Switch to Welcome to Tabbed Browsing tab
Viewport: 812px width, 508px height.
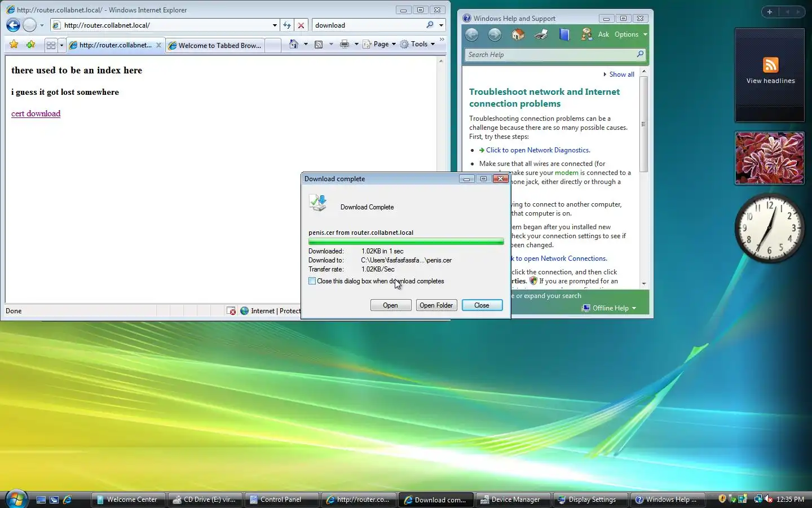point(215,45)
